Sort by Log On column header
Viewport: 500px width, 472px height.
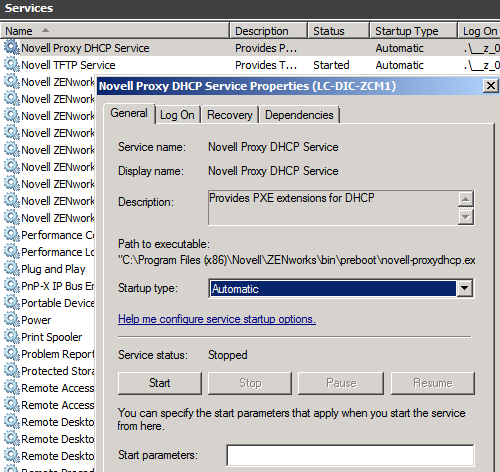(479, 31)
